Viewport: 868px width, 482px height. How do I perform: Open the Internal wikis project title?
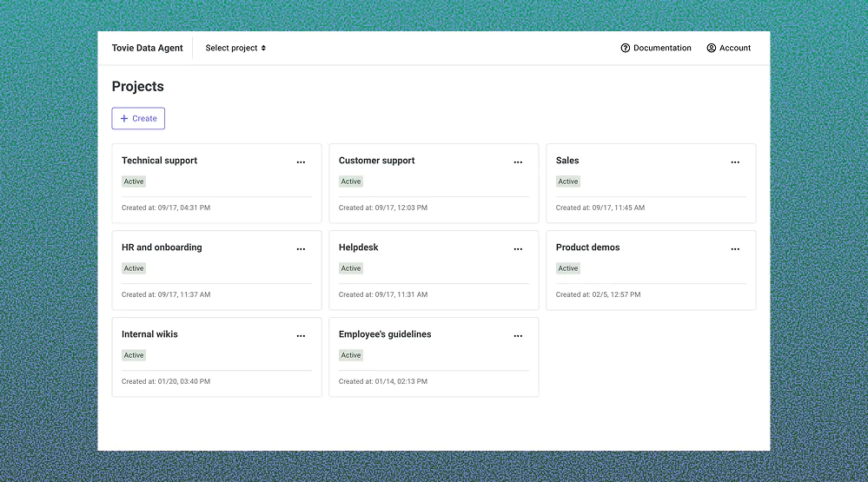tap(149, 334)
